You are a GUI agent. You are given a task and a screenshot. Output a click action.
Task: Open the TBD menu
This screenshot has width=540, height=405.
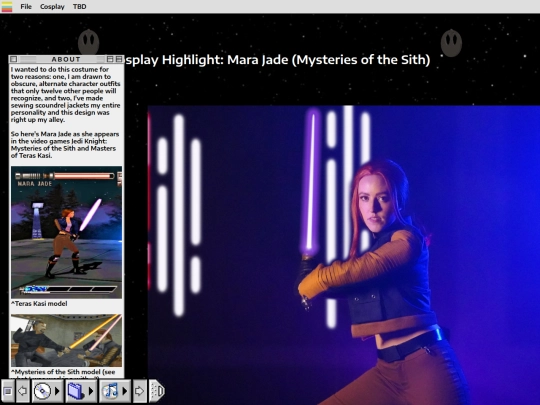coord(79,7)
